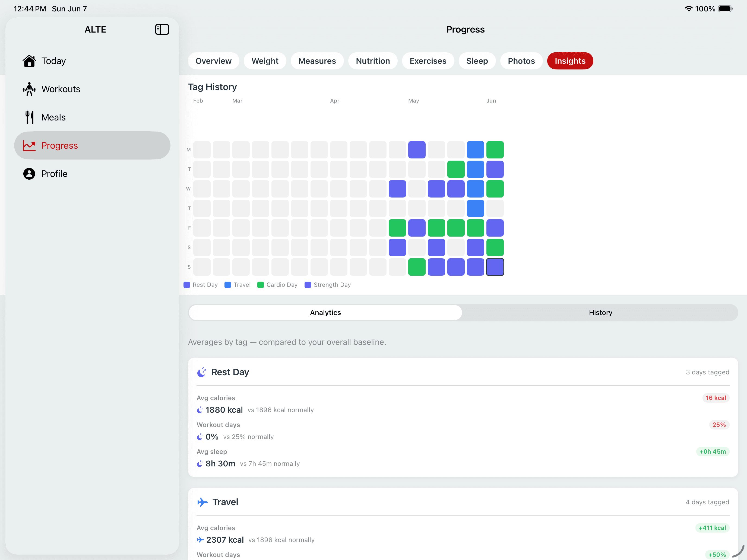Click moon icon beside 8h 30m
The height and width of the screenshot is (560, 747).
200,463
